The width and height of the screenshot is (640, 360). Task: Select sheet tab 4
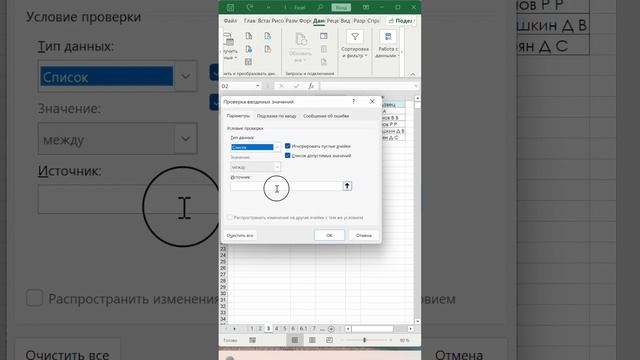click(x=277, y=329)
